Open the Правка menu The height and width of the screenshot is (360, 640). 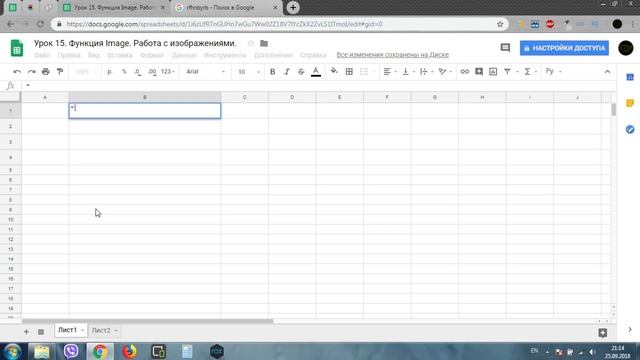[69, 55]
